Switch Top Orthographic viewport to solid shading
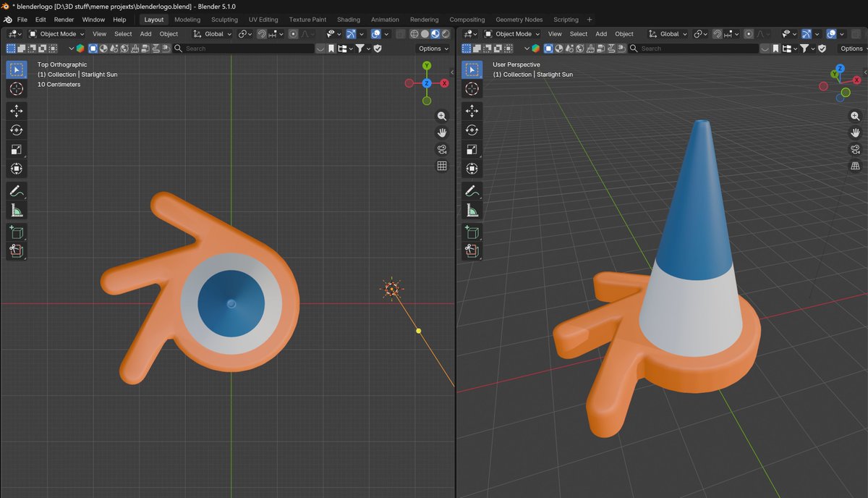Image resolution: width=868 pixels, height=498 pixels. click(x=425, y=34)
